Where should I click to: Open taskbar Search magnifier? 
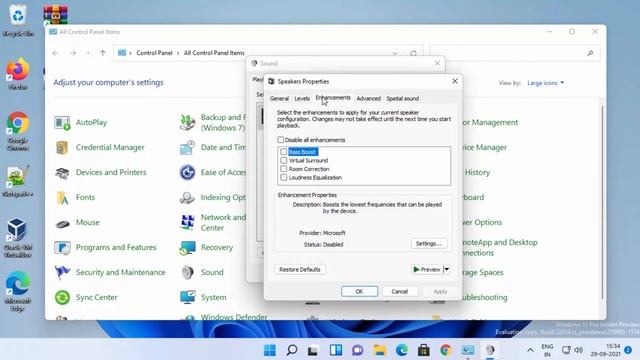[292, 350]
